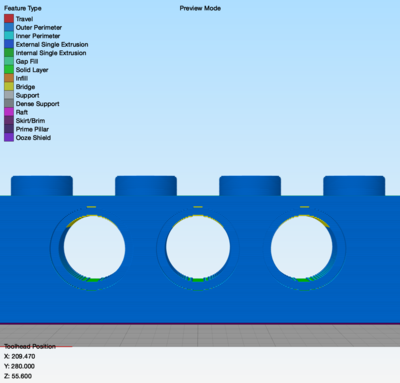400x383 pixels.
Task: Click the 'Support' legend label
Action: 27,95
